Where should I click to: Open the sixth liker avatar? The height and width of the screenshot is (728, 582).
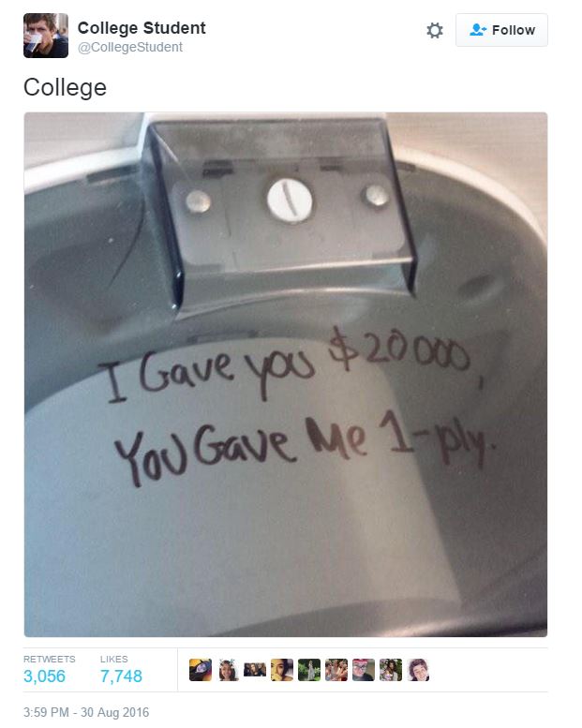[x=336, y=670]
